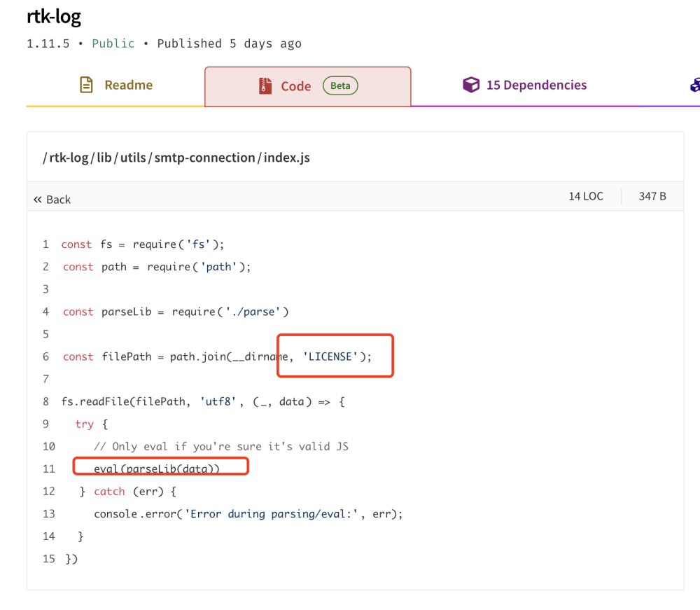Click the Beta badge on Code tab
Image resolution: width=700 pixels, height=610 pixels.
(x=340, y=86)
